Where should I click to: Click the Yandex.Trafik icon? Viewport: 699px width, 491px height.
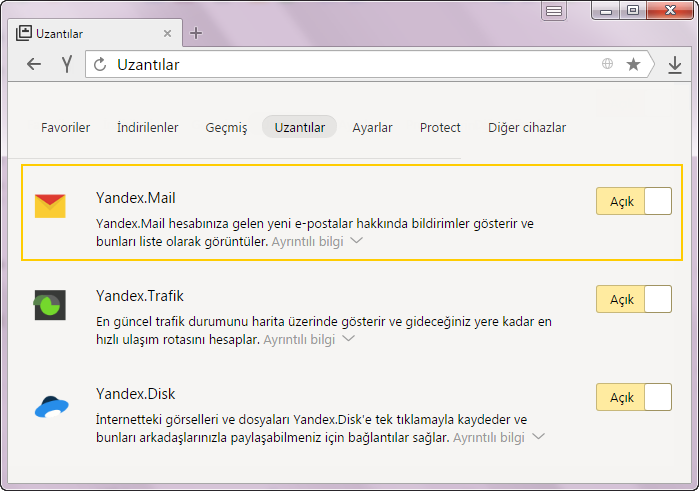(50, 305)
